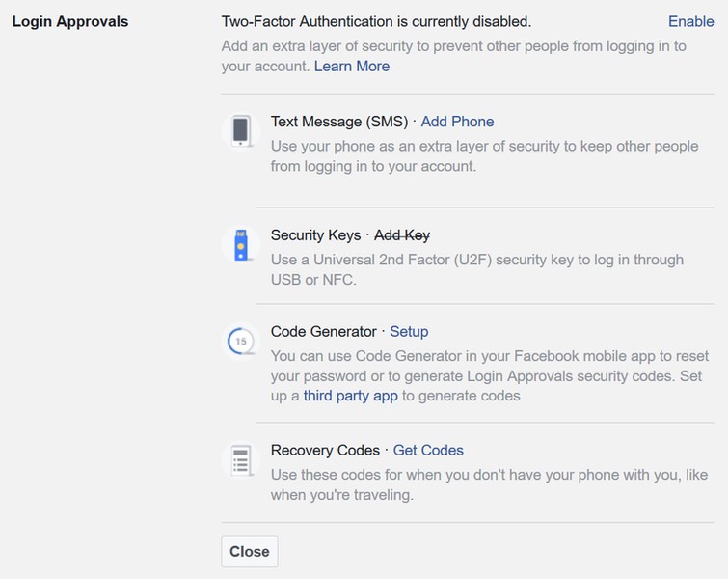Image resolution: width=728 pixels, height=579 pixels.
Task: Click the Add Phone link
Action: tap(457, 122)
